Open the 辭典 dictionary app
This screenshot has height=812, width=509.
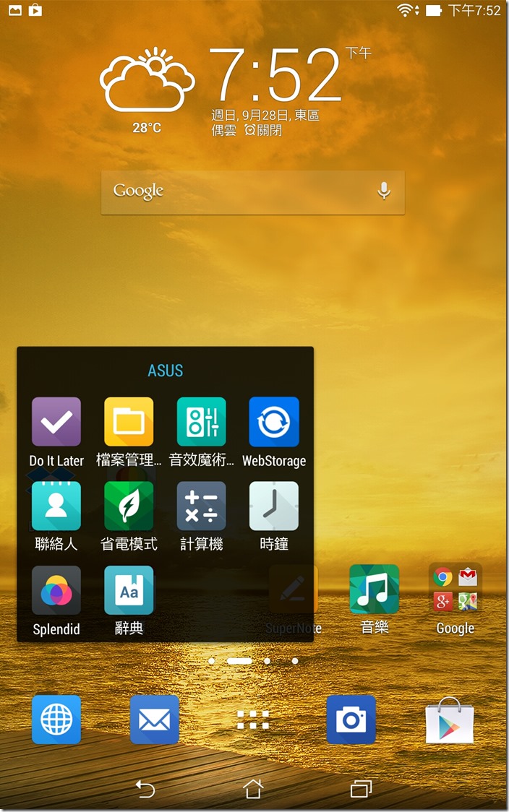pos(129,589)
